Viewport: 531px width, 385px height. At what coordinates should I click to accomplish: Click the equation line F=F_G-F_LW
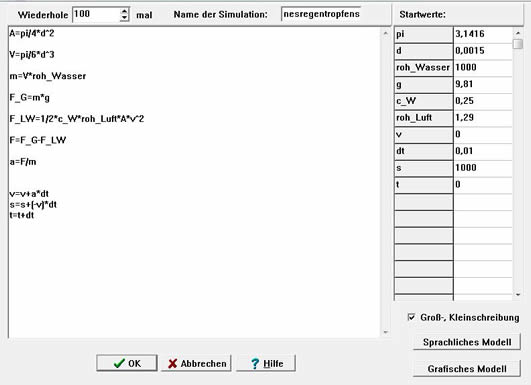[38, 140]
